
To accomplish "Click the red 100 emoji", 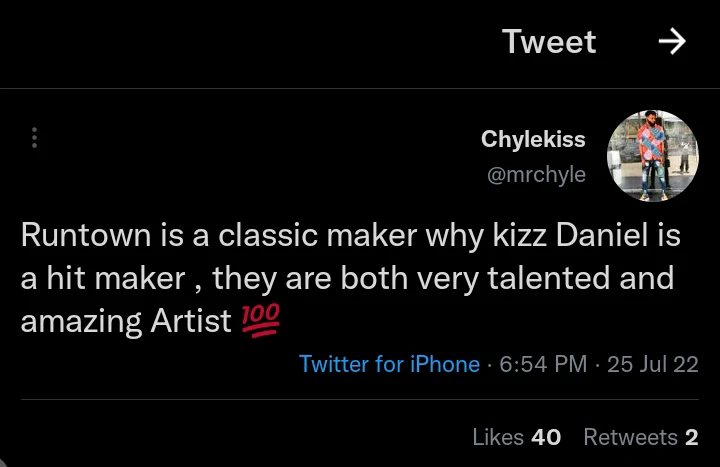I will point(261,321).
